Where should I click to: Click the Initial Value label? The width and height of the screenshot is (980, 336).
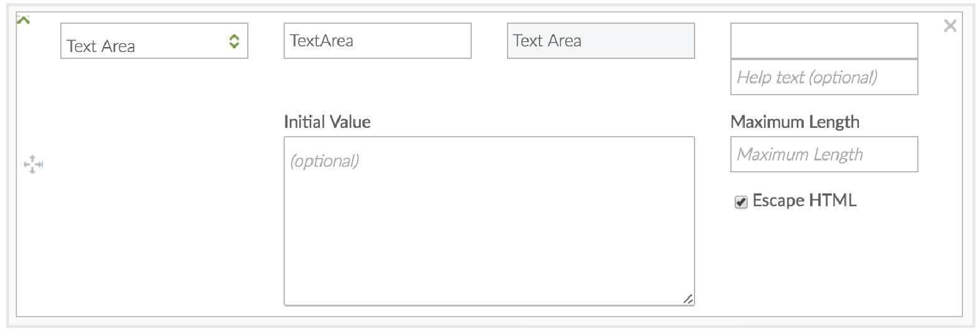(327, 122)
